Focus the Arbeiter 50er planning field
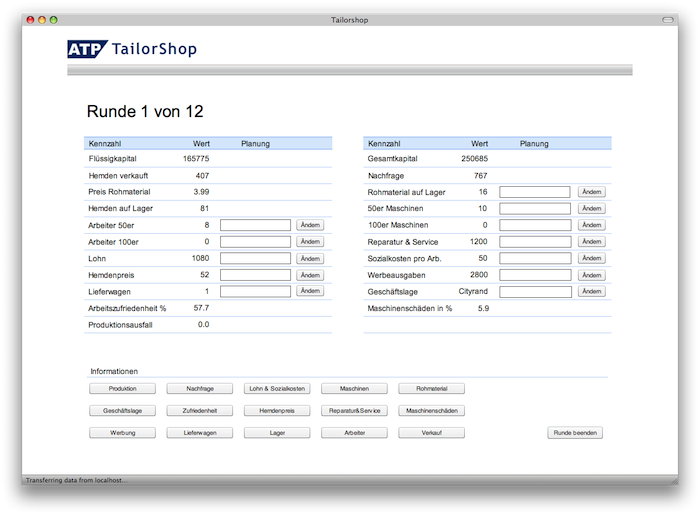This screenshot has width=700, height=515. pos(255,225)
